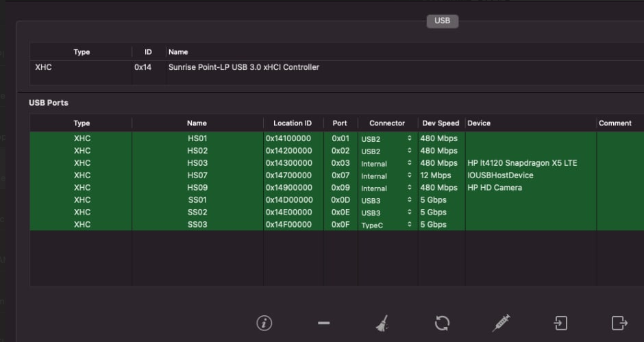The width and height of the screenshot is (644, 342).
Task: Open the SS03 connector dropdown showing TypeC
Action: (x=386, y=225)
